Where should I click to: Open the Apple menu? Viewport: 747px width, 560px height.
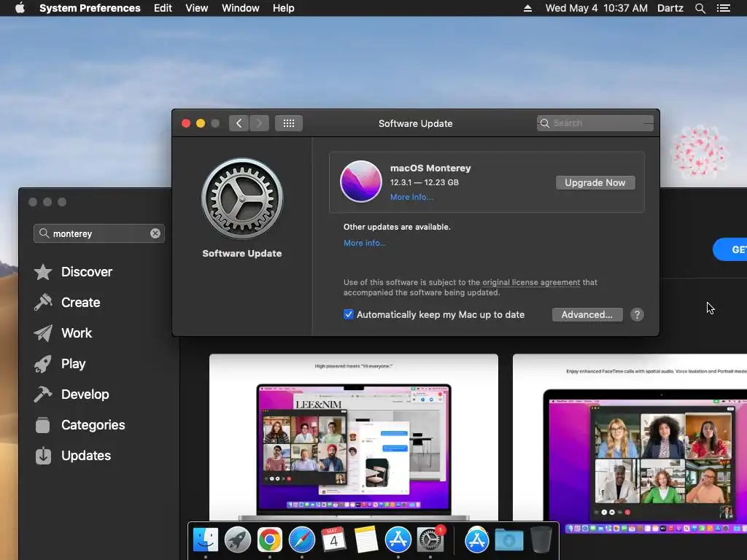point(20,8)
